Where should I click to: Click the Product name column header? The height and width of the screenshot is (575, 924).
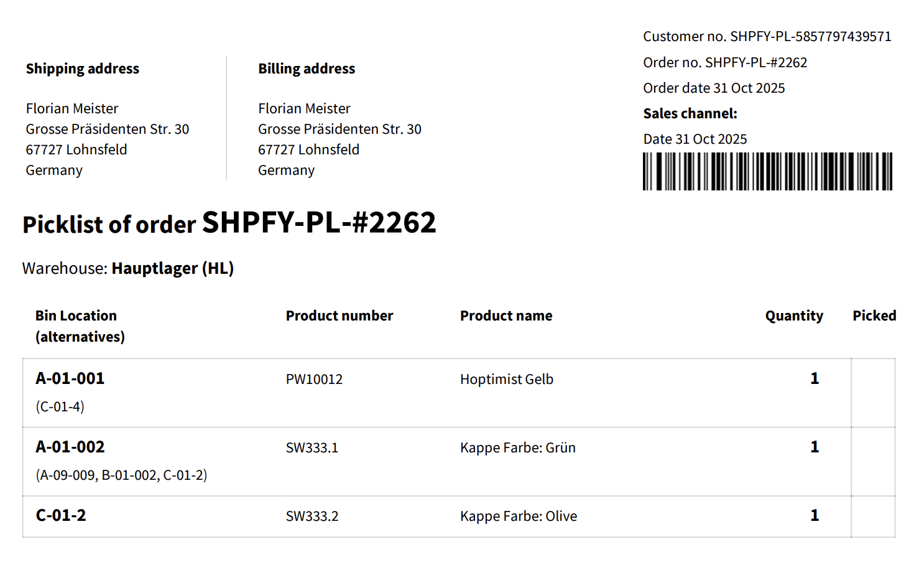tap(506, 316)
